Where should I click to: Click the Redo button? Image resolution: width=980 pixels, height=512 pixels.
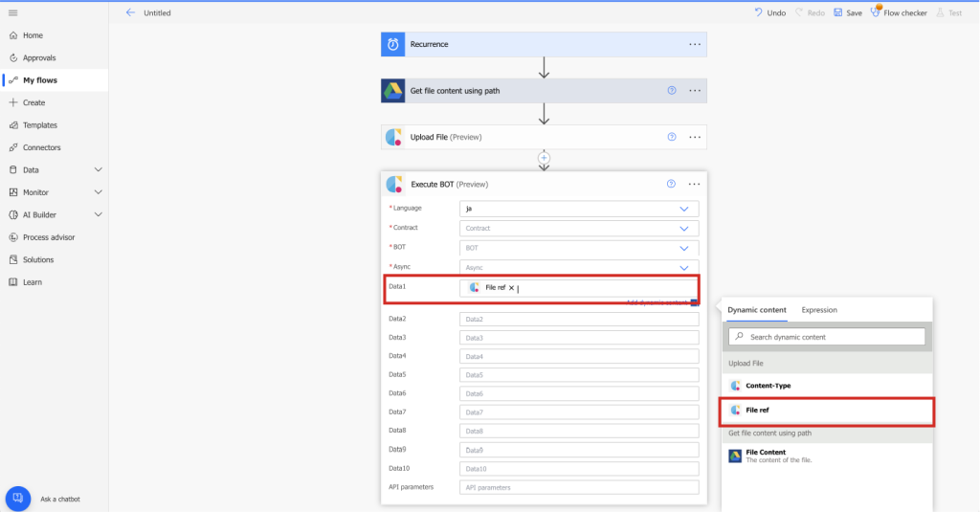click(x=810, y=12)
